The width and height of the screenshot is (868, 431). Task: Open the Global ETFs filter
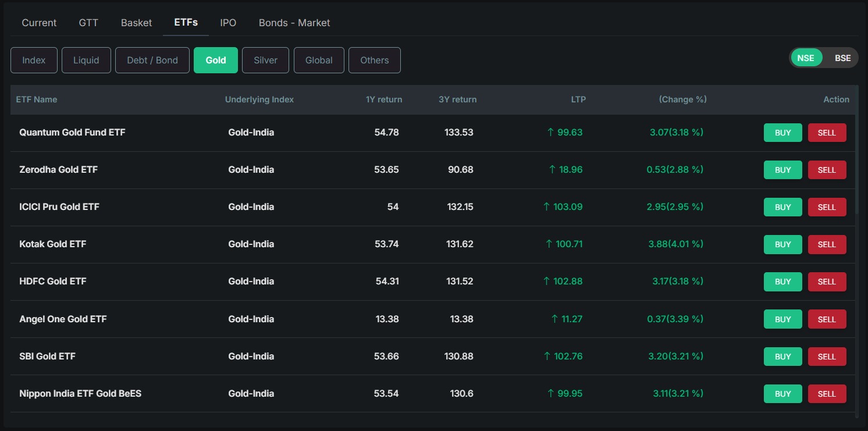click(x=319, y=60)
